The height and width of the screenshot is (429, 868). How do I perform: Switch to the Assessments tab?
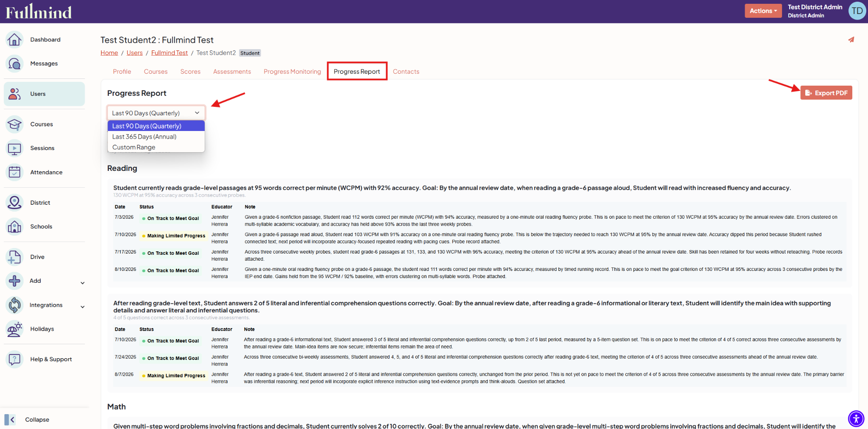(x=232, y=72)
